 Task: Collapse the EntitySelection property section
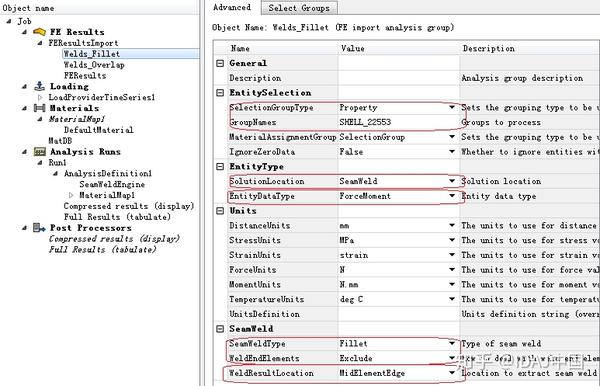[220, 93]
